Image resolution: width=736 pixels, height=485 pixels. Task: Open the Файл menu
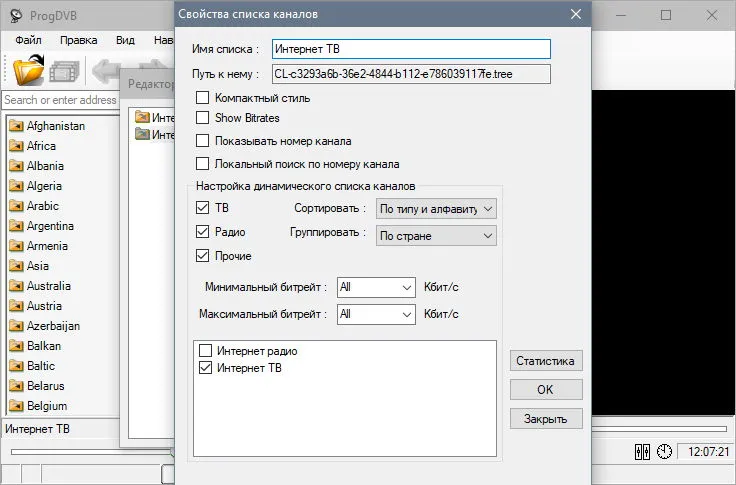point(28,40)
